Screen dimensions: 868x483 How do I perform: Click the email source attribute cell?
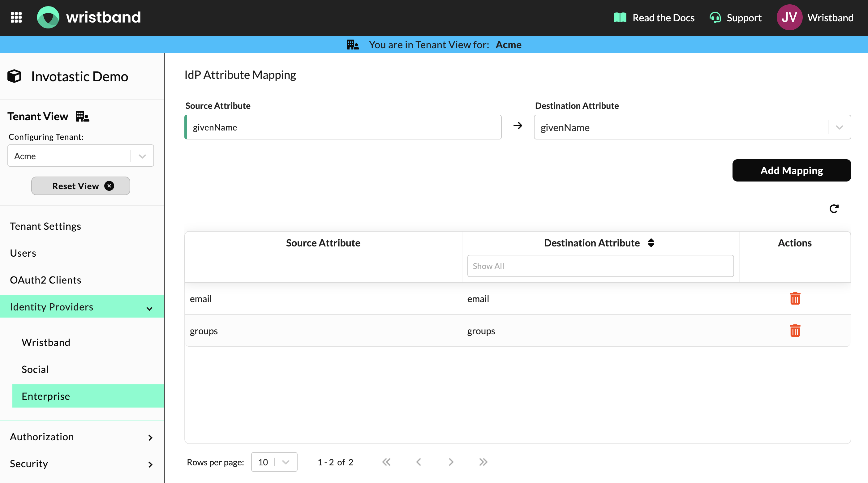click(201, 299)
